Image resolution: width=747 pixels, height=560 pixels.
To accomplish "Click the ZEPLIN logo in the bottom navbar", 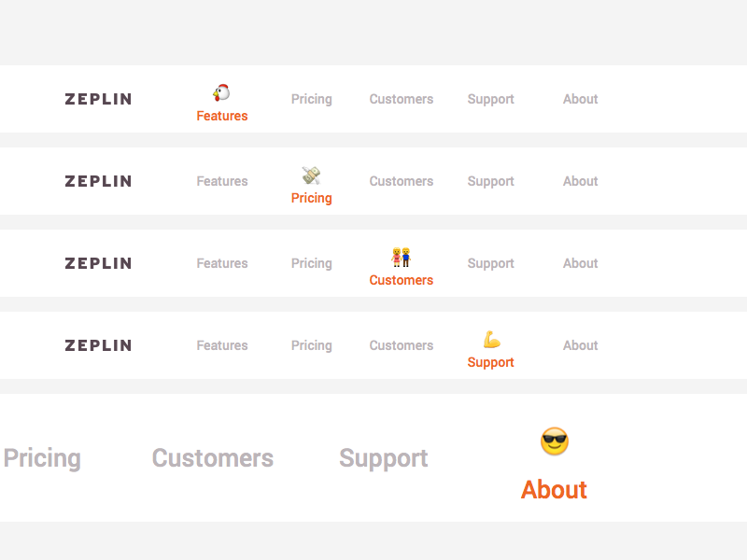I will tap(98, 345).
